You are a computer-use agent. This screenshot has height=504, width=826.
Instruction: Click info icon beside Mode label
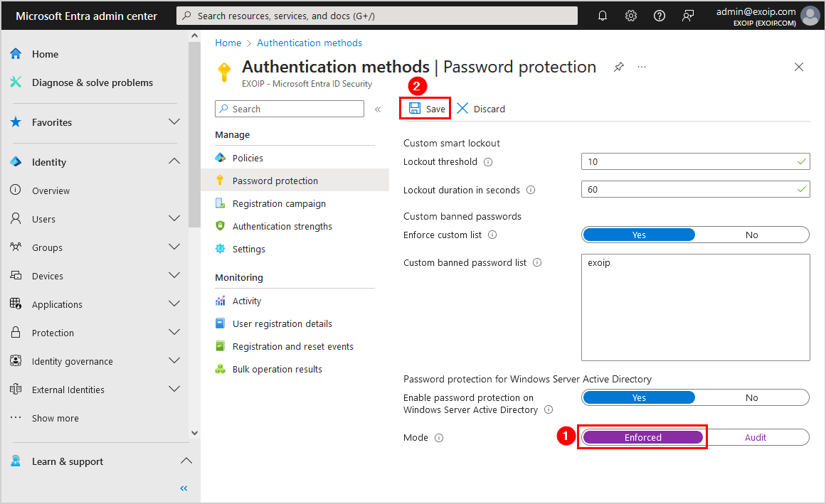(439, 438)
